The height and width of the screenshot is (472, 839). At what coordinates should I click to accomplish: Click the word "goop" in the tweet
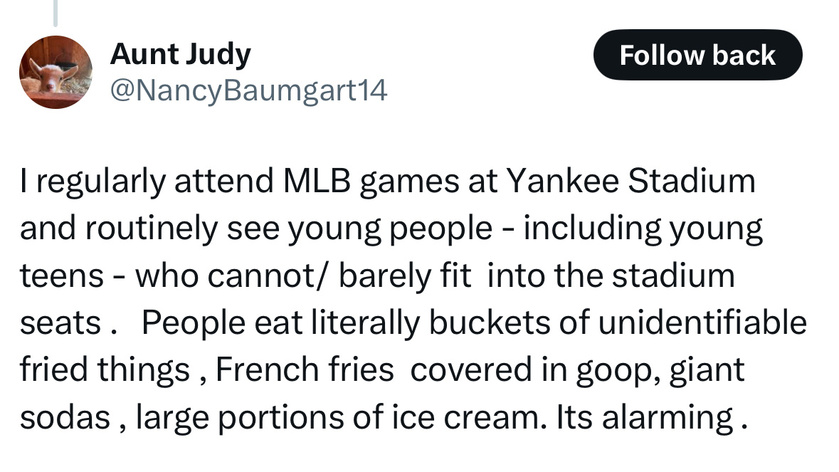tap(616, 370)
